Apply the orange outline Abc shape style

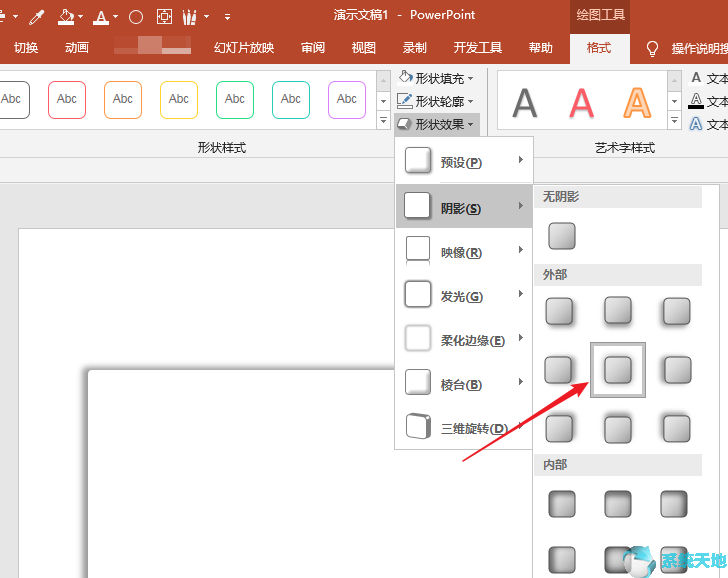click(x=123, y=99)
